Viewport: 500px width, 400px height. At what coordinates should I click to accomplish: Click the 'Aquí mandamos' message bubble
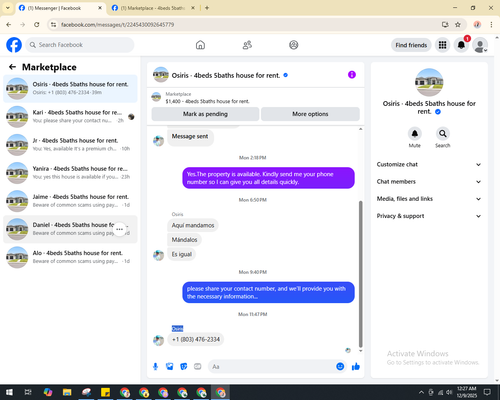[193, 225]
